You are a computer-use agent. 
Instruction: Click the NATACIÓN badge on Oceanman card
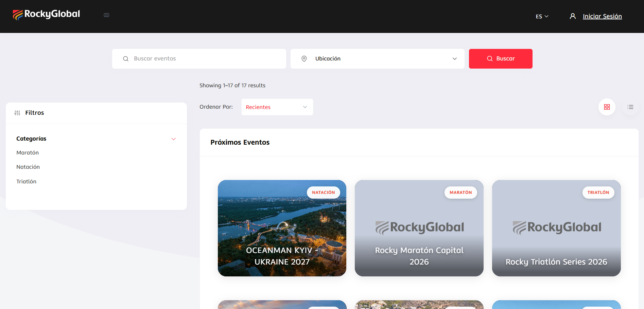(324, 193)
